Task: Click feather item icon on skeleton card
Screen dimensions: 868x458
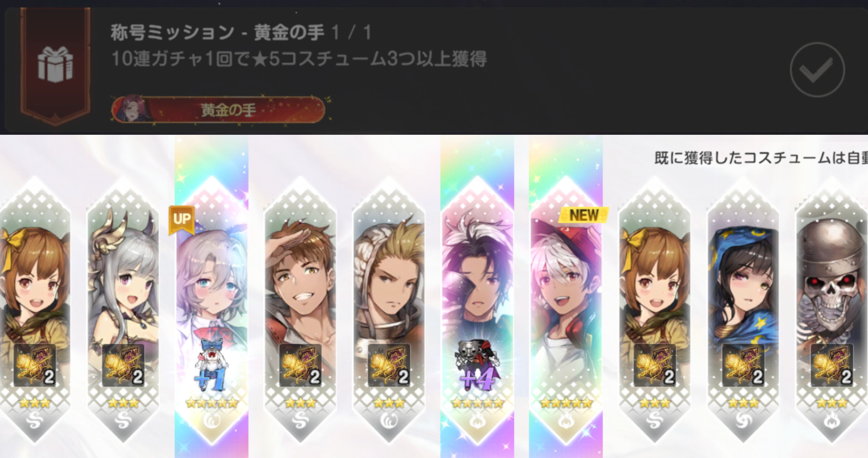Action: [x=832, y=365]
